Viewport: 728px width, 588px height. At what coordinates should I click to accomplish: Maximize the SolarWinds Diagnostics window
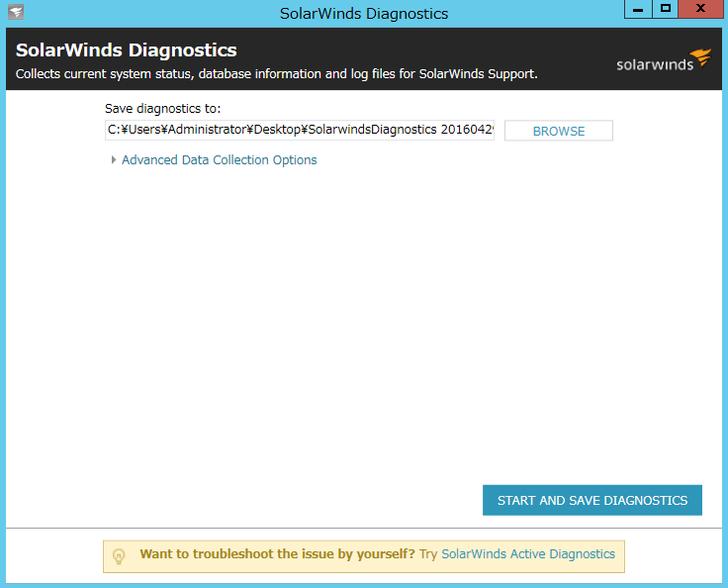click(x=666, y=9)
